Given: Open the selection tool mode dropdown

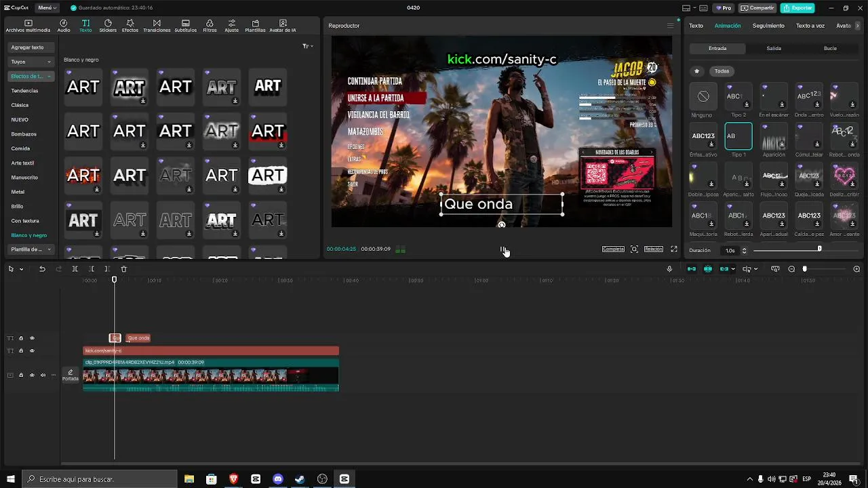Looking at the screenshot, I should (21, 269).
